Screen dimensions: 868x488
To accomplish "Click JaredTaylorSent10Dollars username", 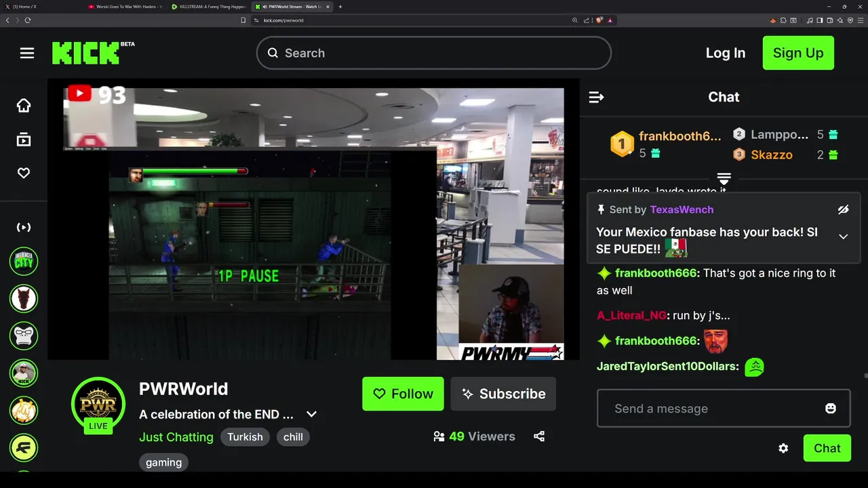I will [667, 366].
